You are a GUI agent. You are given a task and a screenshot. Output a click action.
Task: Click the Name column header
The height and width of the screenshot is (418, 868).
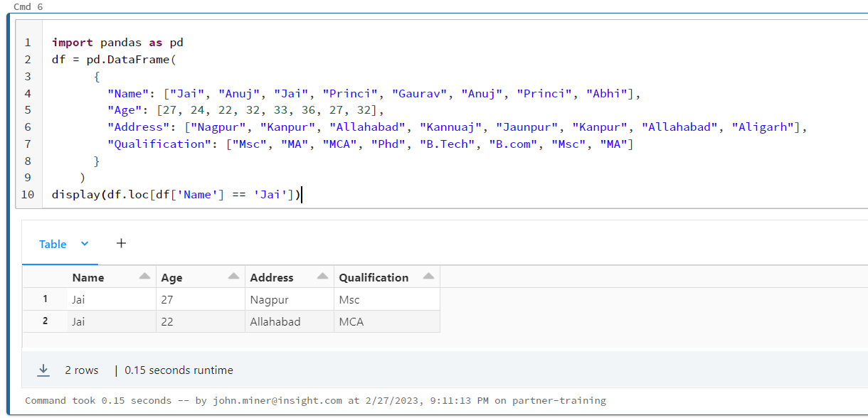[89, 277]
